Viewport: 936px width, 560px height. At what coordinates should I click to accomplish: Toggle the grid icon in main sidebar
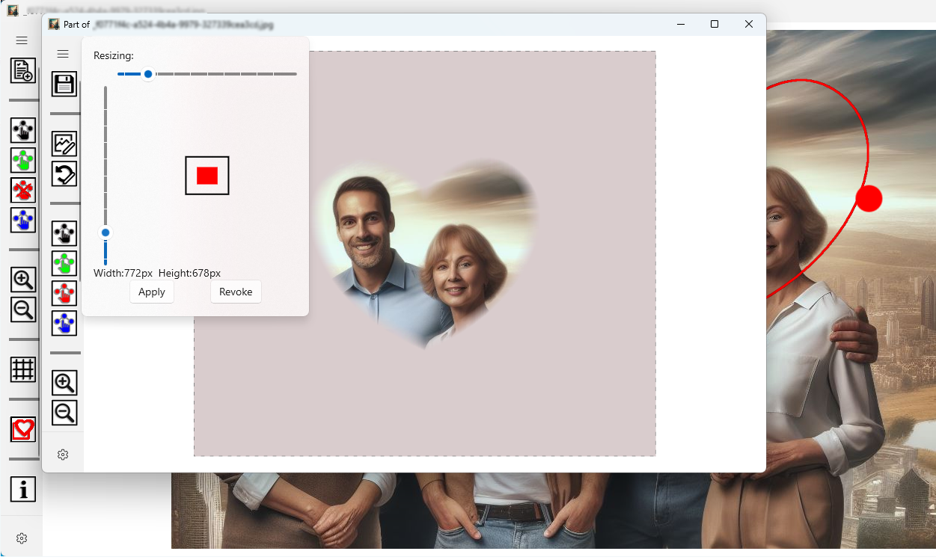click(x=24, y=369)
